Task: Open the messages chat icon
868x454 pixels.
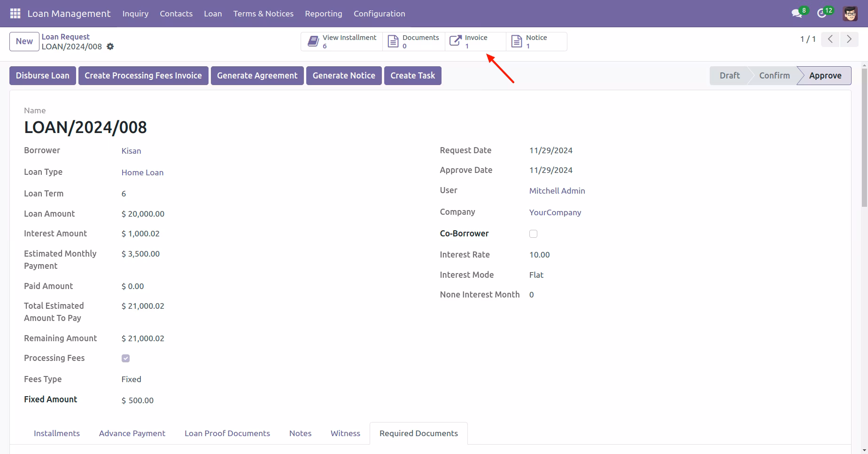Action: [x=797, y=14]
